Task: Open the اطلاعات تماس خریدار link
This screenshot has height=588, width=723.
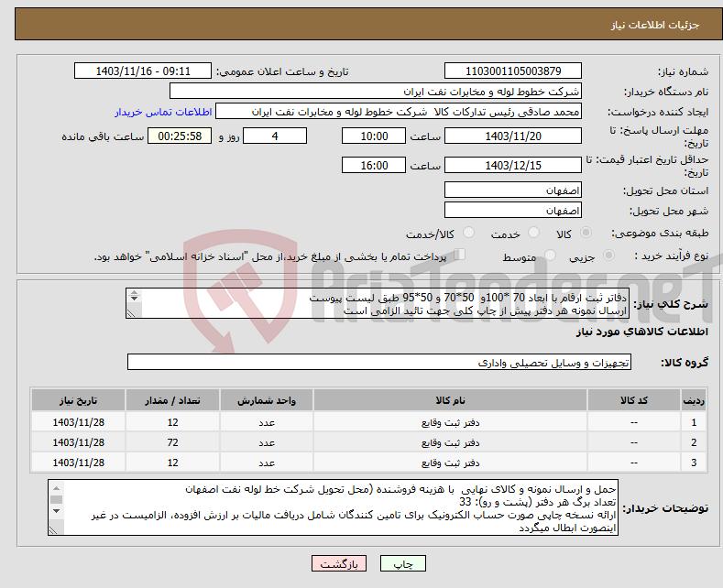Action: [163, 112]
